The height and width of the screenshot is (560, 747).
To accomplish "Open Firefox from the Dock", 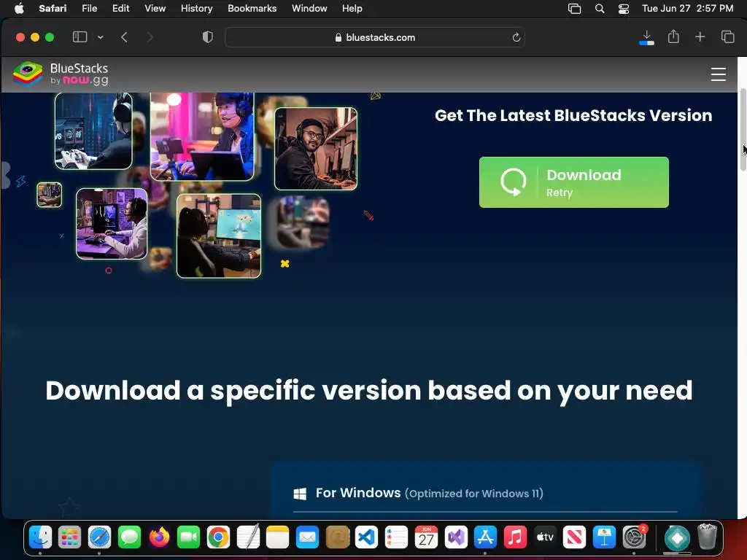I will pyautogui.click(x=159, y=537).
